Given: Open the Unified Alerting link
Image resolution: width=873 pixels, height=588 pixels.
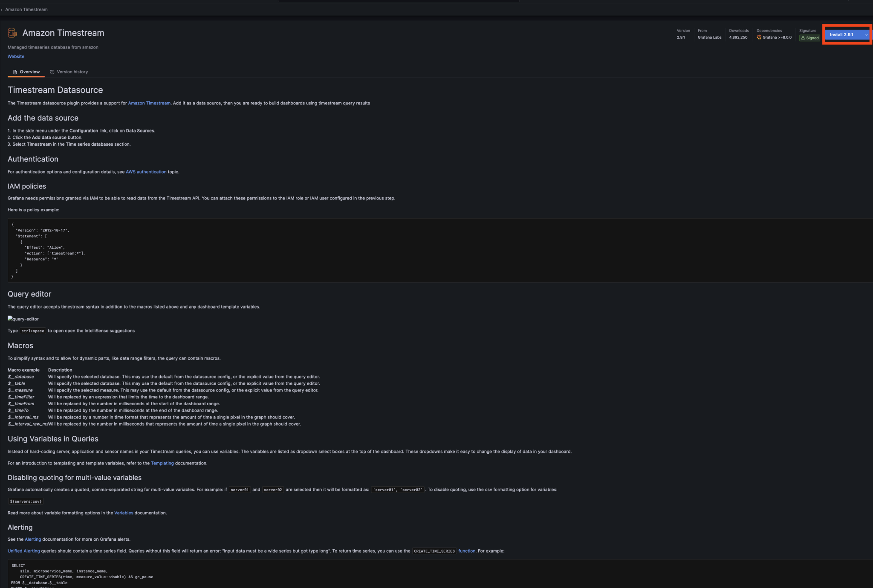Looking at the screenshot, I should point(23,551).
